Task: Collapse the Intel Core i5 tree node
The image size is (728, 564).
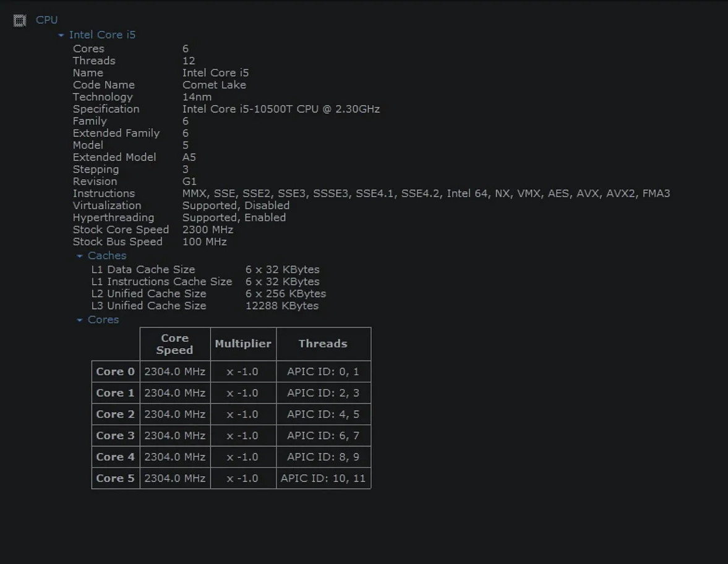Action: tap(61, 35)
